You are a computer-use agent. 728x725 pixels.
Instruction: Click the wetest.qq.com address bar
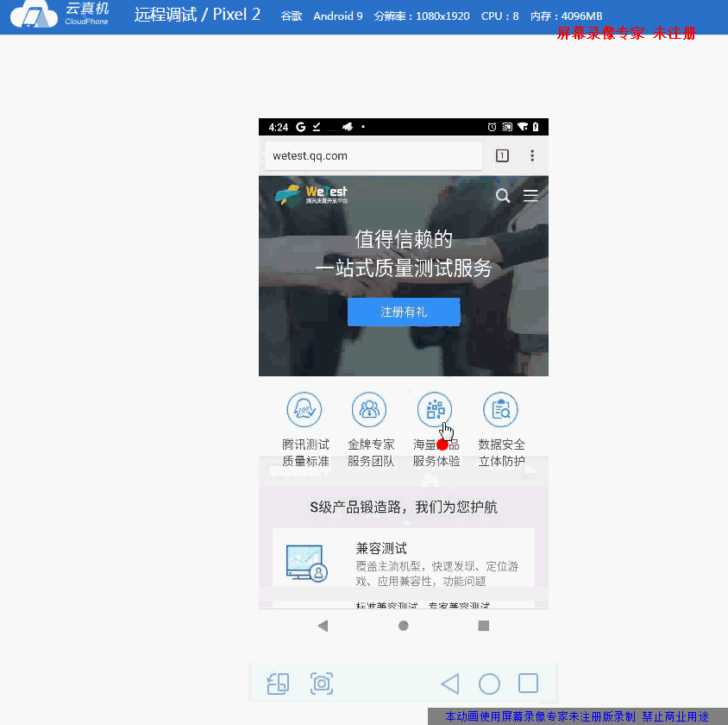point(373,156)
